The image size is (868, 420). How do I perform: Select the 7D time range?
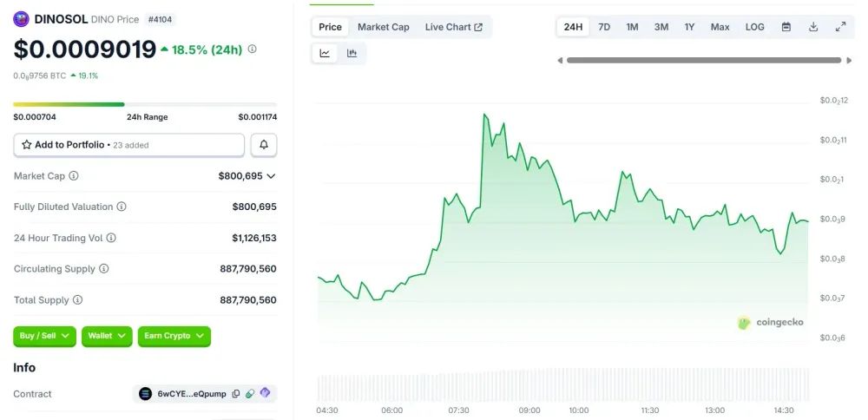(604, 27)
